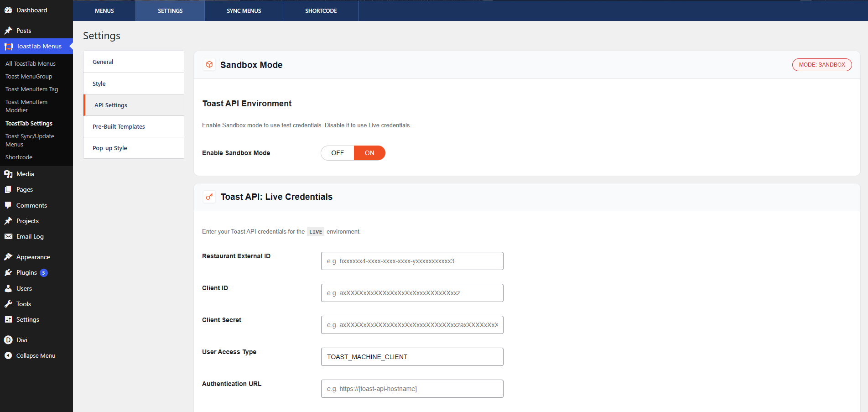Click the WordPress Settings sliders icon
The image size is (868, 412).
click(8, 319)
